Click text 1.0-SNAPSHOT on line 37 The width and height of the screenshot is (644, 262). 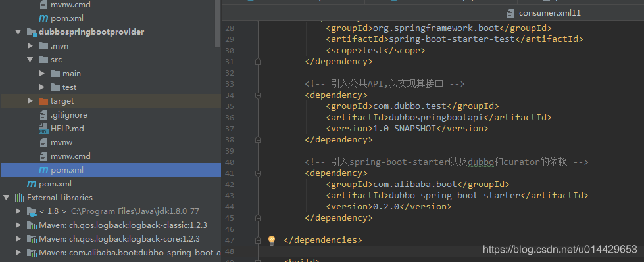point(404,129)
